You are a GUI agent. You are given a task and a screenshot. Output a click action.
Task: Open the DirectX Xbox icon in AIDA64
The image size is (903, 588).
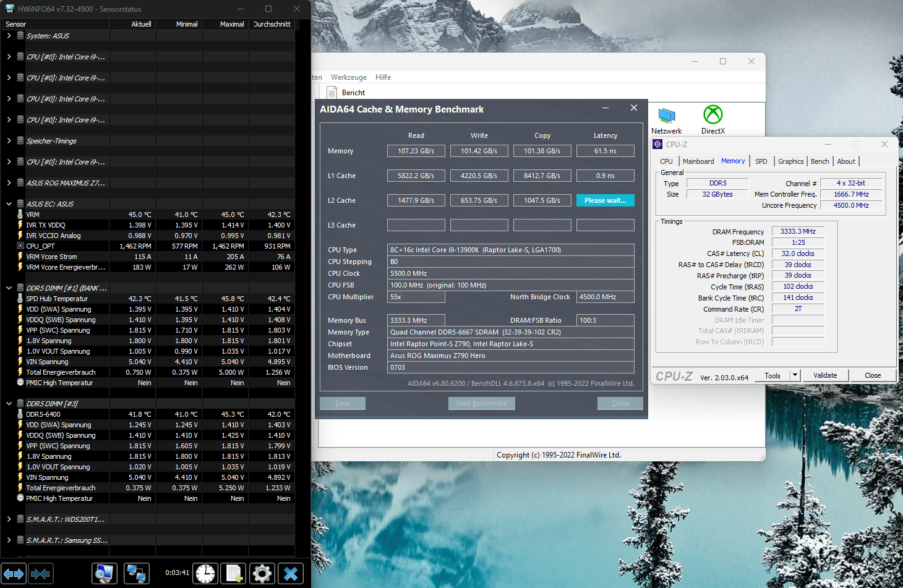pyautogui.click(x=713, y=114)
